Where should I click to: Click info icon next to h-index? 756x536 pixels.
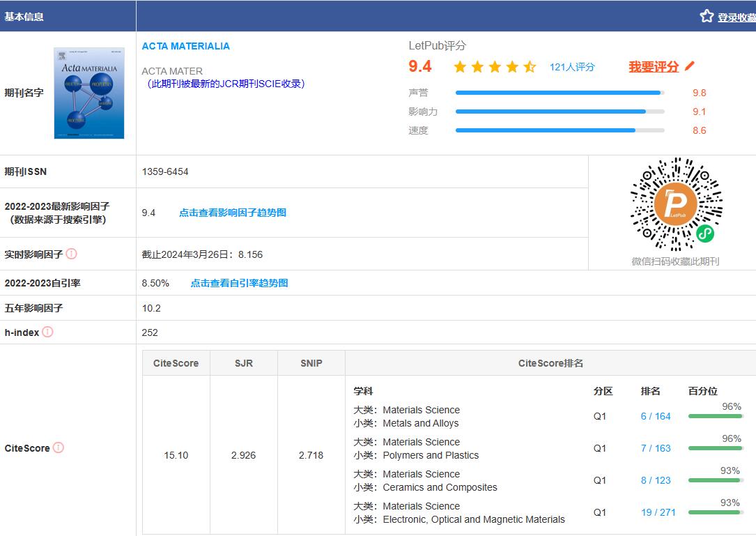coord(47,332)
